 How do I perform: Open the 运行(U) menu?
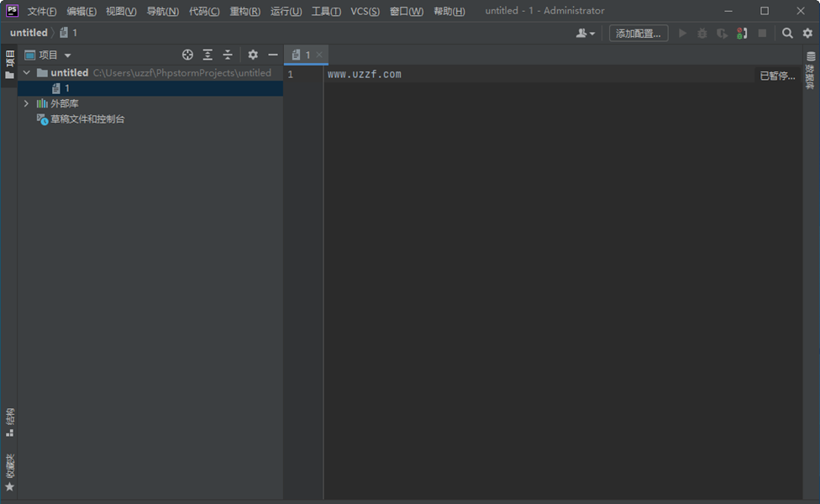tap(286, 11)
